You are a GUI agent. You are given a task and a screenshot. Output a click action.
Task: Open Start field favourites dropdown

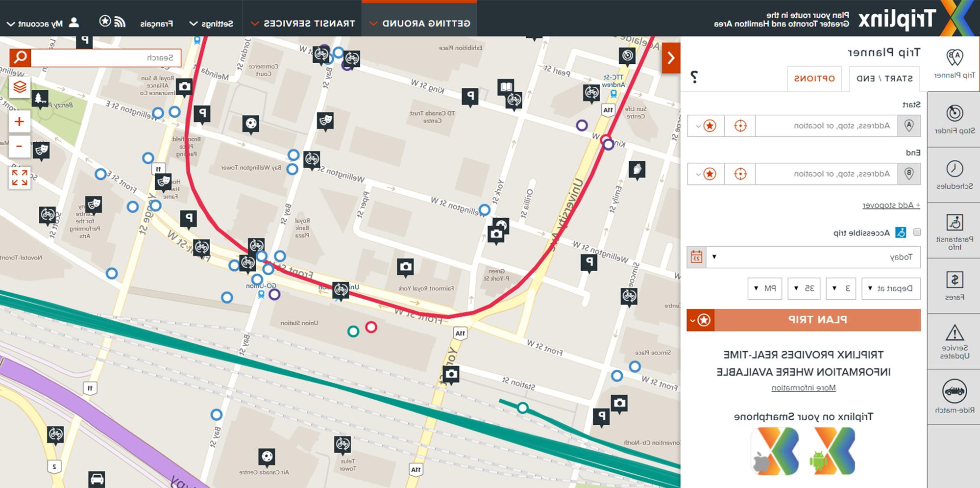pos(706,126)
